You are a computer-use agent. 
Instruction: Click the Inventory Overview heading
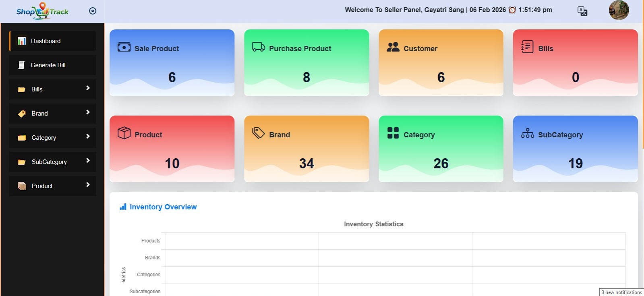(163, 207)
